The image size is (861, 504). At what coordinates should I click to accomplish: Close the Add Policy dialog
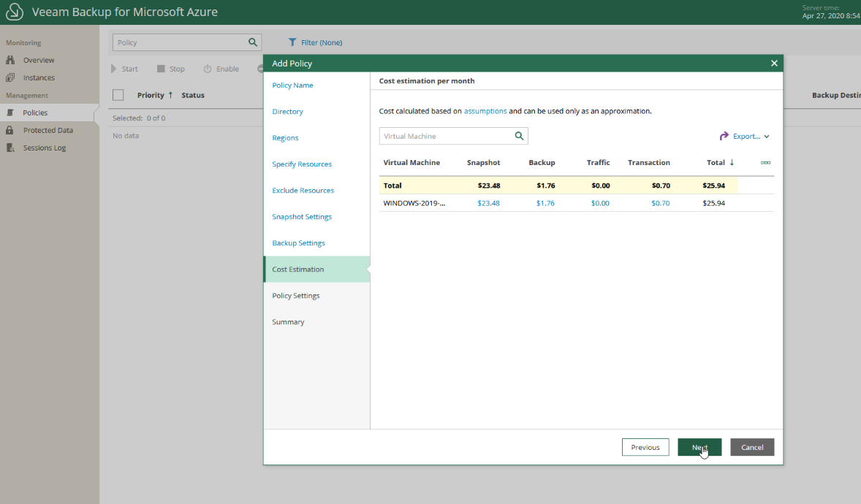(x=774, y=63)
